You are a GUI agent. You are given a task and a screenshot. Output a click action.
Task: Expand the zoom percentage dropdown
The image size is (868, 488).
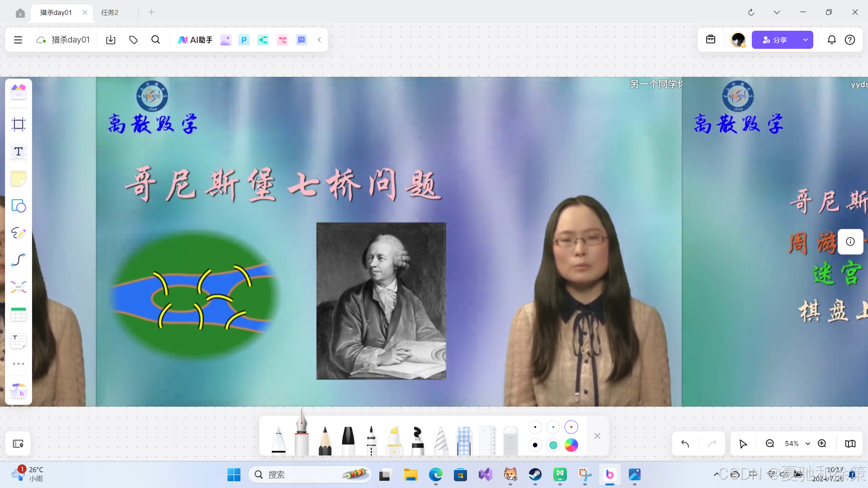[x=807, y=444]
